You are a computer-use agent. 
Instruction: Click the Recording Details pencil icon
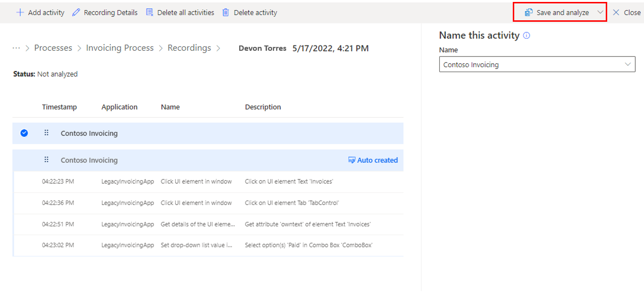pyautogui.click(x=76, y=12)
